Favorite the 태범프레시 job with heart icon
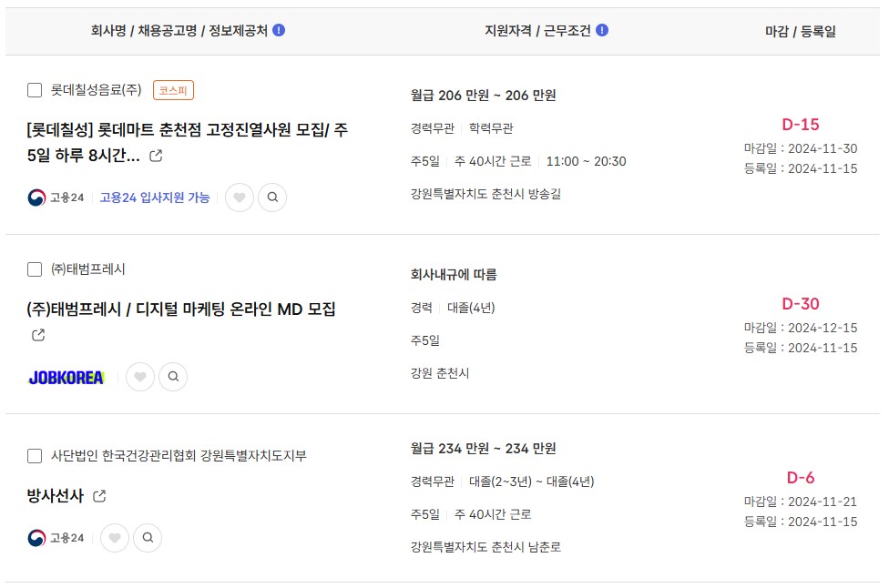 [x=140, y=376]
